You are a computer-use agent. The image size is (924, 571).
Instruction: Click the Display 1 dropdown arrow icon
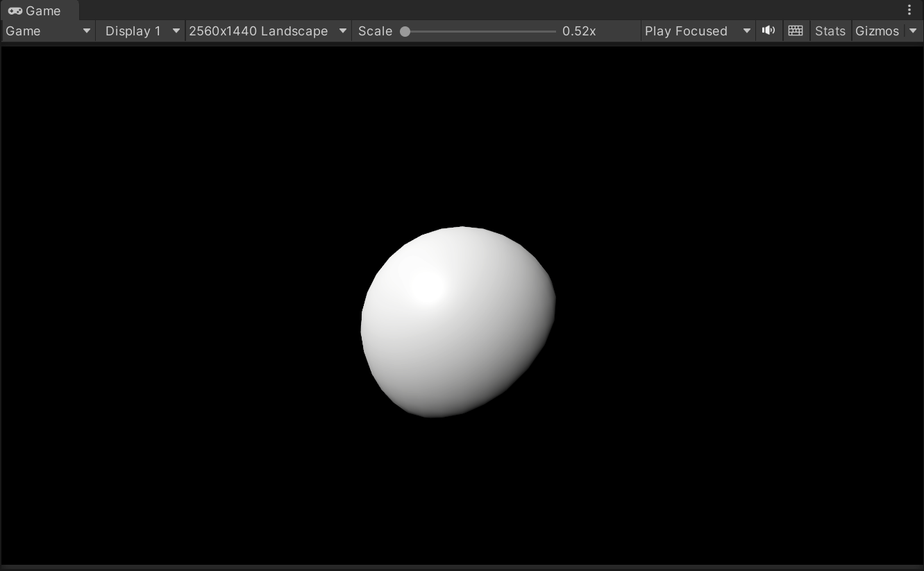click(176, 31)
